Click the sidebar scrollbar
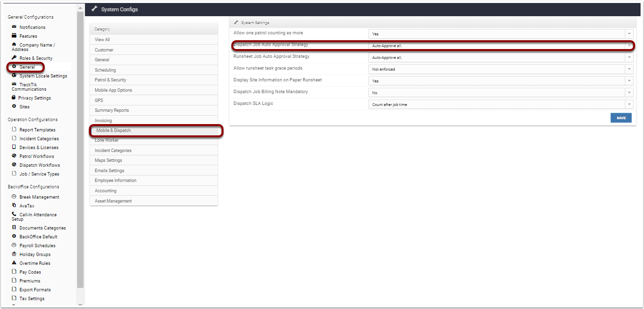644x309 pixels. coord(81,147)
